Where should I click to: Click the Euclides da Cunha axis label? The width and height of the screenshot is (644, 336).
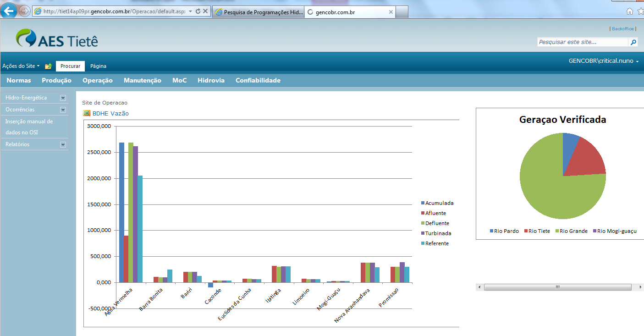[x=234, y=303]
